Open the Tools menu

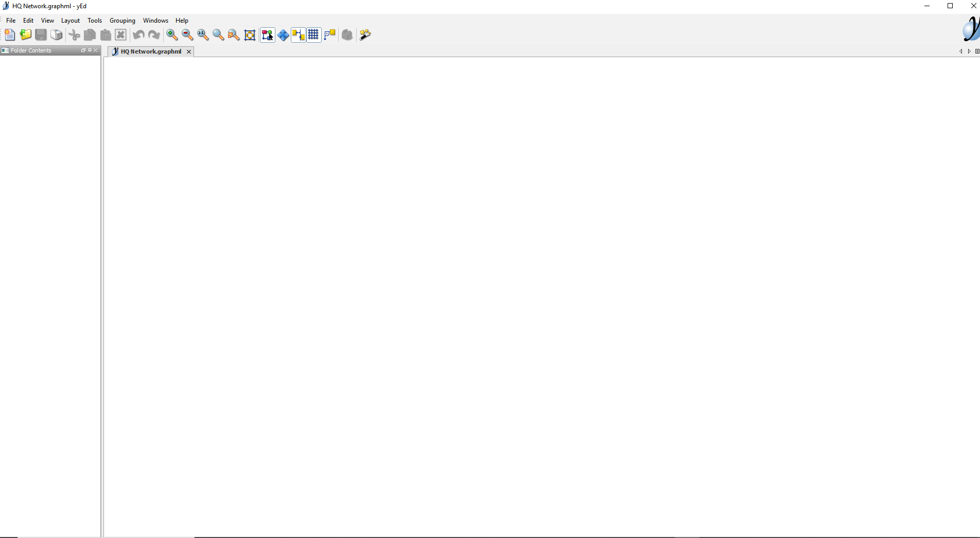[x=95, y=21]
